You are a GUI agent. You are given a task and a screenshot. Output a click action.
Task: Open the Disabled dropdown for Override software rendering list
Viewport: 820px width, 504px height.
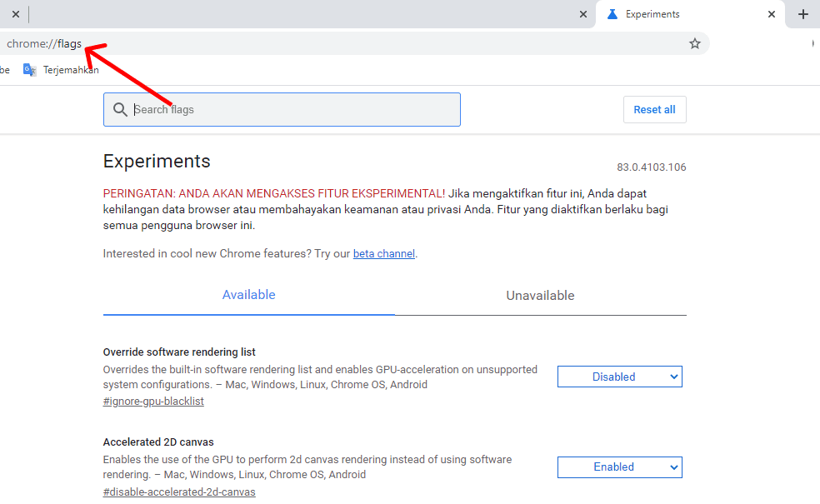point(619,377)
